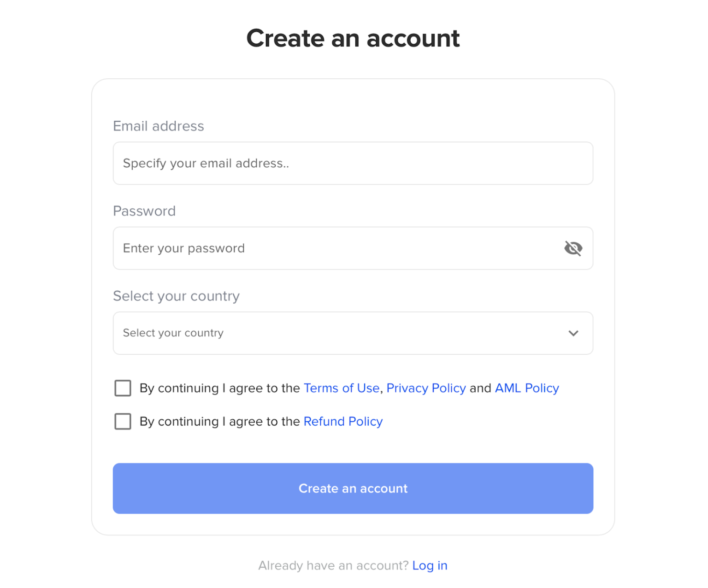This screenshot has width=708, height=588.
Task: Click the Create an account page heading
Action: click(x=353, y=38)
